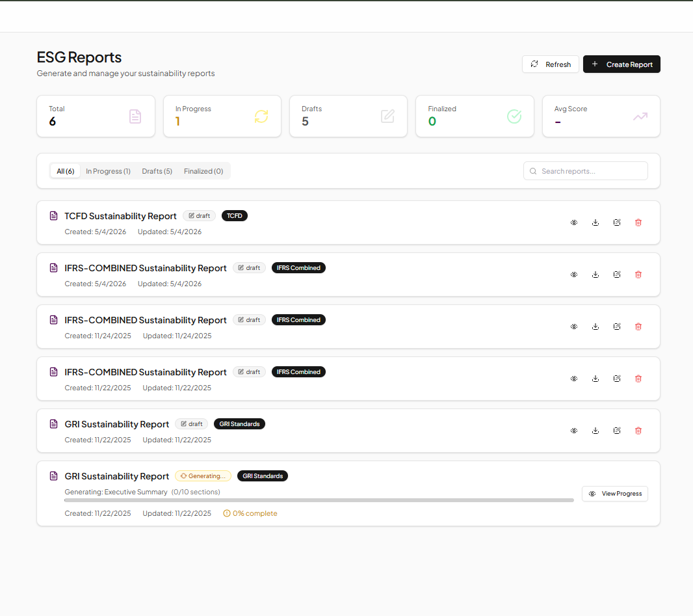Click the file icon beside TCFD Sustainability Report
The width and height of the screenshot is (693, 616).
53,216
